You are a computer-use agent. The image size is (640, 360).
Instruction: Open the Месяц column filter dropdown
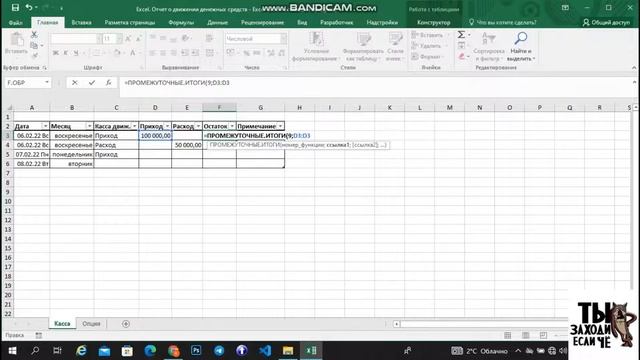(89, 126)
